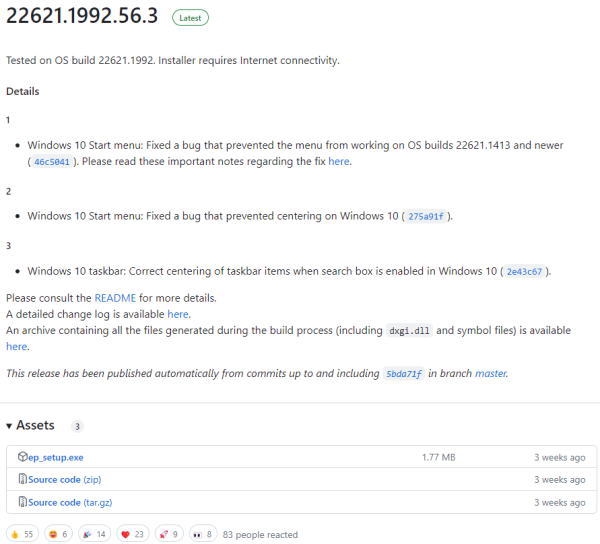Open commit 5bda71f
The image size is (600, 544).
[404, 374]
